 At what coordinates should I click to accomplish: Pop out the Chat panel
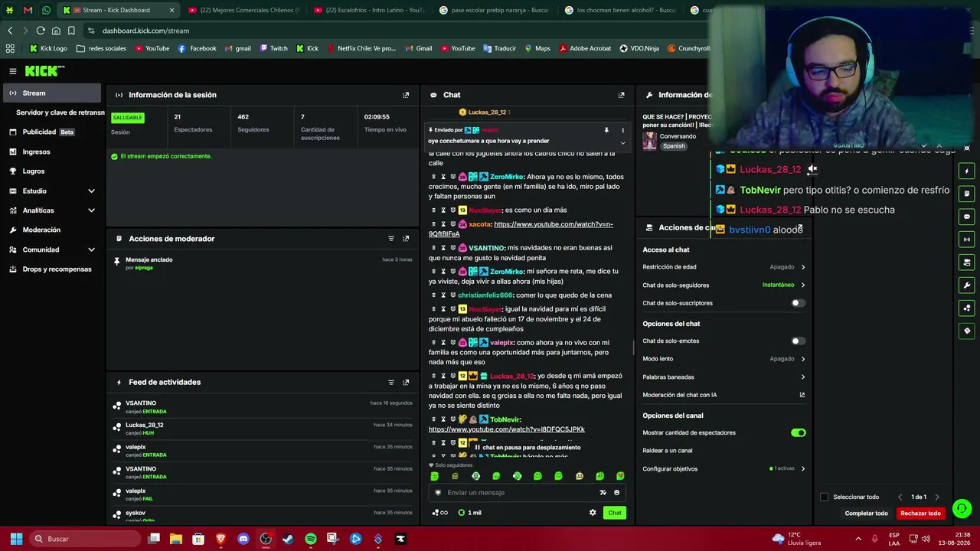[x=621, y=95]
